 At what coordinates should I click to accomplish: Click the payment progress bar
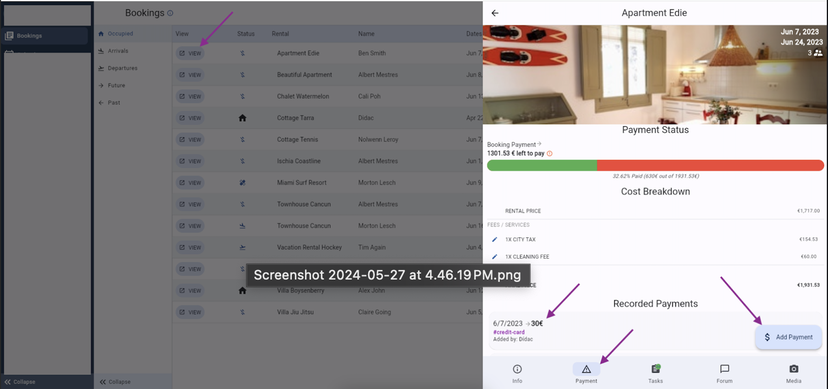(x=655, y=165)
